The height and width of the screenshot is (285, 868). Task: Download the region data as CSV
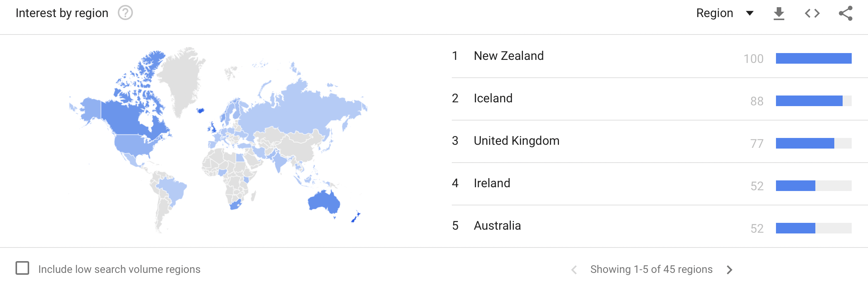779,14
